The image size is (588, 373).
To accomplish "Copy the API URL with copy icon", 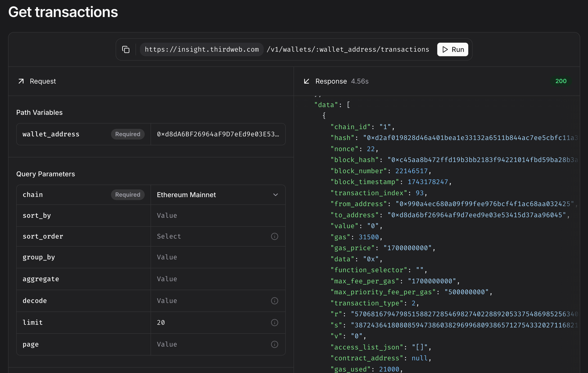I will click(126, 49).
